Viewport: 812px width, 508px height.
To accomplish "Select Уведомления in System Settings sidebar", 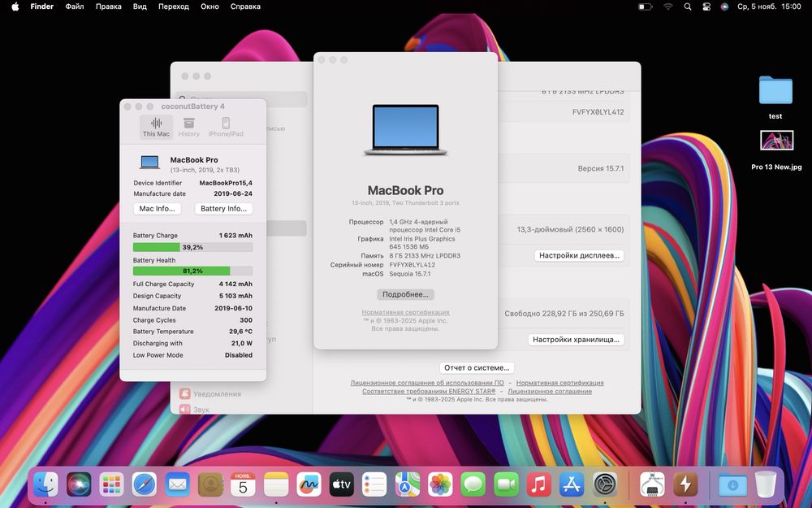I will point(210,394).
